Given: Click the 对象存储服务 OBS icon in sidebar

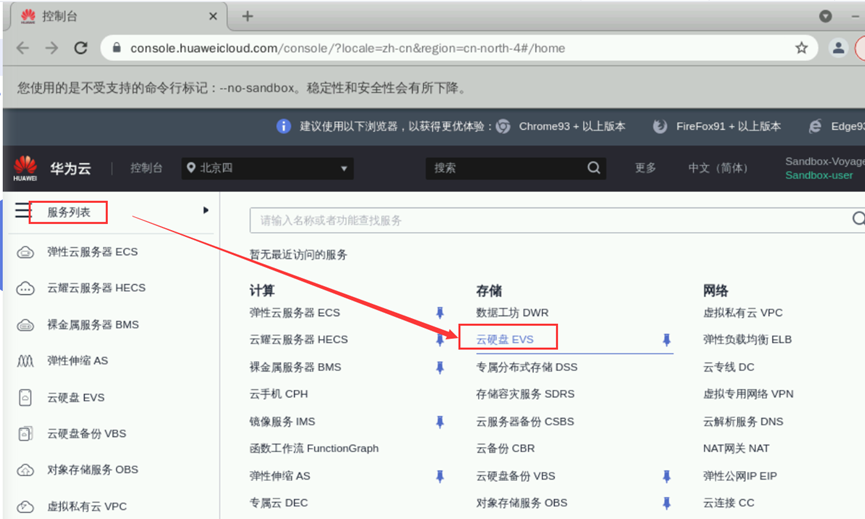Looking at the screenshot, I should pos(25,470).
